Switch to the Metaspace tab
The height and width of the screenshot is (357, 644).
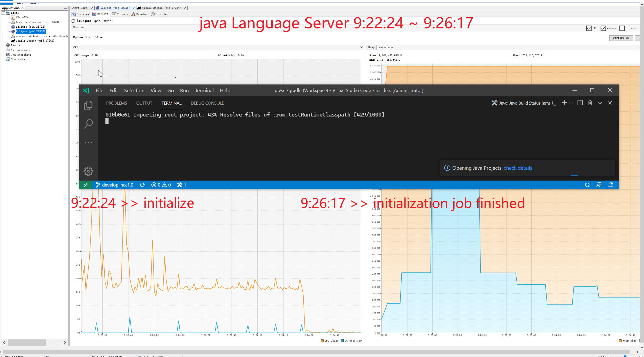[385, 47]
